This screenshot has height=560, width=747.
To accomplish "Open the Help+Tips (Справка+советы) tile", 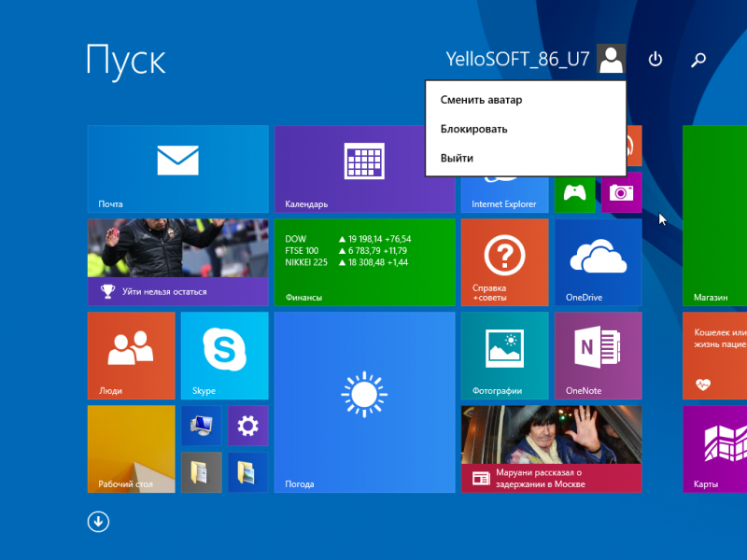I will [x=504, y=262].
